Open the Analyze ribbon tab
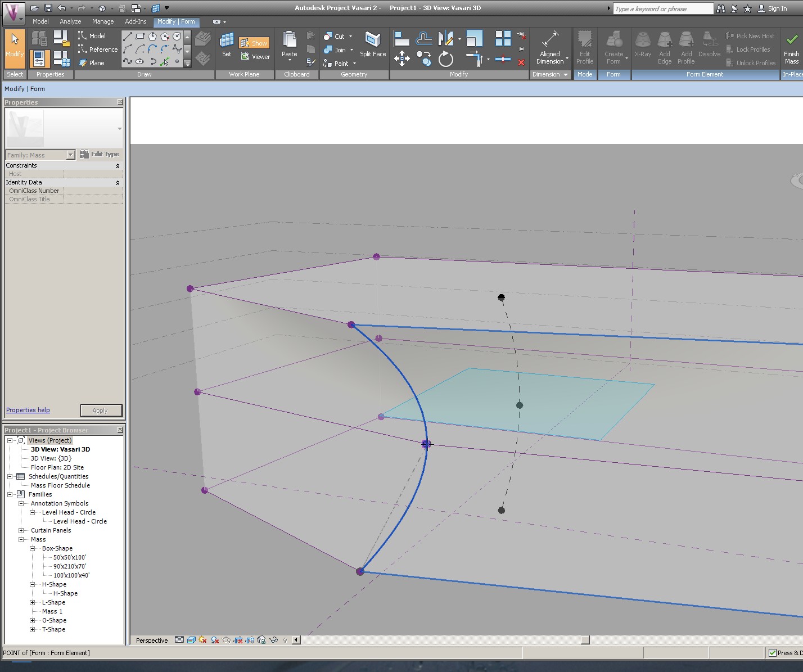The width and height of the screenshot is (803, 672). (x=70, y=21)
